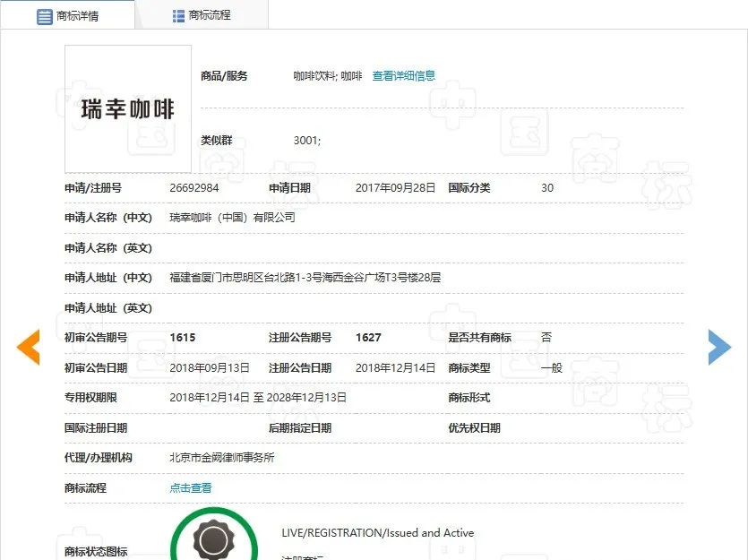Select registration number 26692984

pos(194,188)
